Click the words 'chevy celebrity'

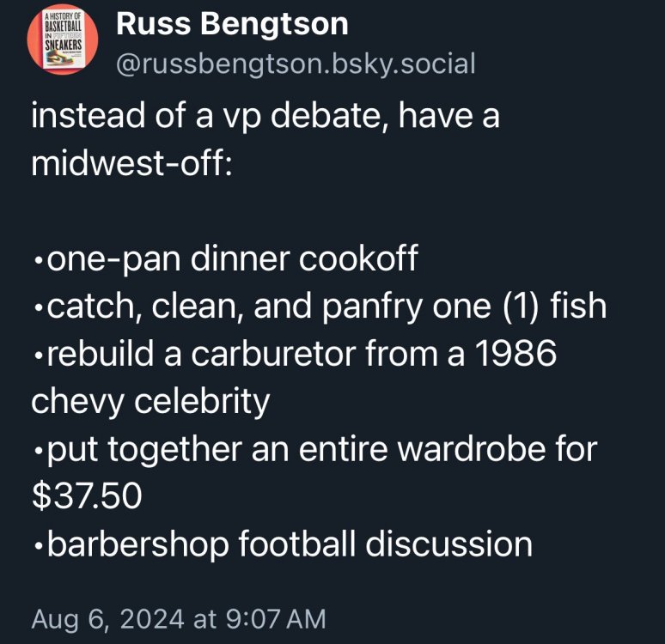pyautogui.click(x=150, y=401)
